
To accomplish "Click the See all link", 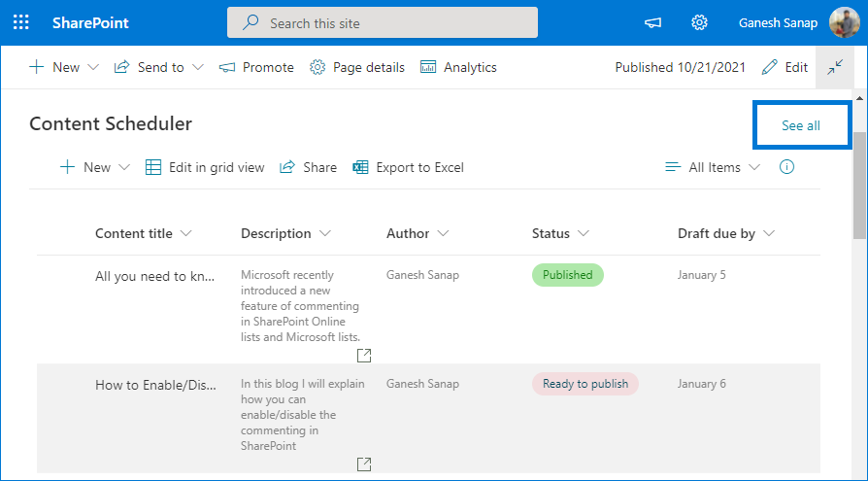I will click(x=800, y=125).
